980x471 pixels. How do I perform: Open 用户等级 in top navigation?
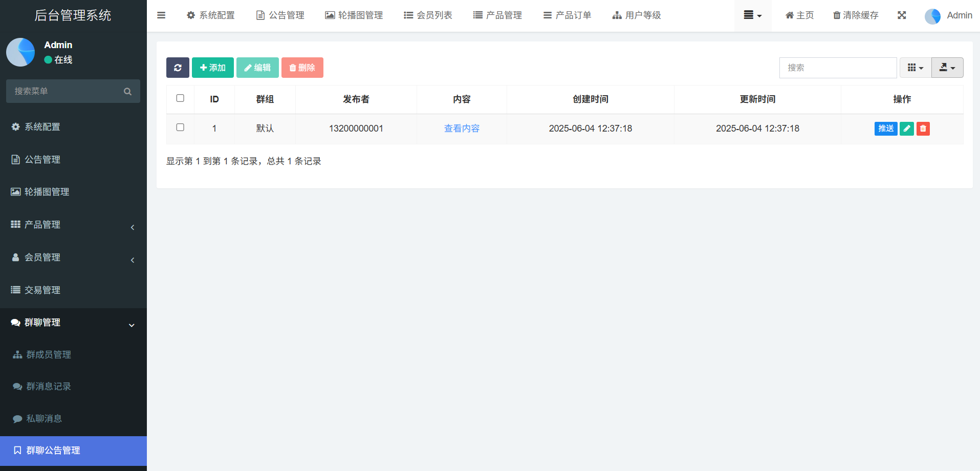coord(637,15)
